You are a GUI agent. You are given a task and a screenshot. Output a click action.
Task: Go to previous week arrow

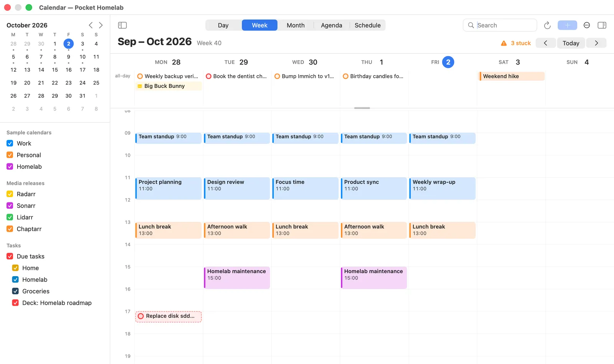(545, 43)
